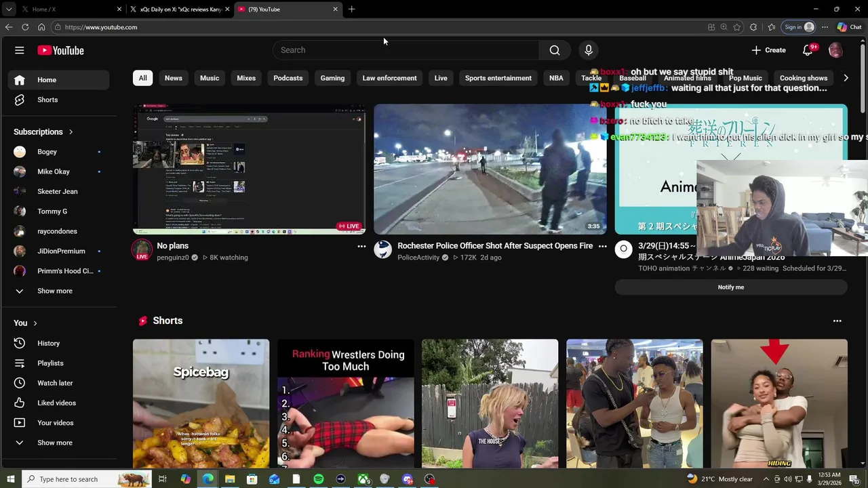This screenshot has width=868, height=488.
Task: Open the PoliceActivity channel avatar
Action: click(382, 249)
